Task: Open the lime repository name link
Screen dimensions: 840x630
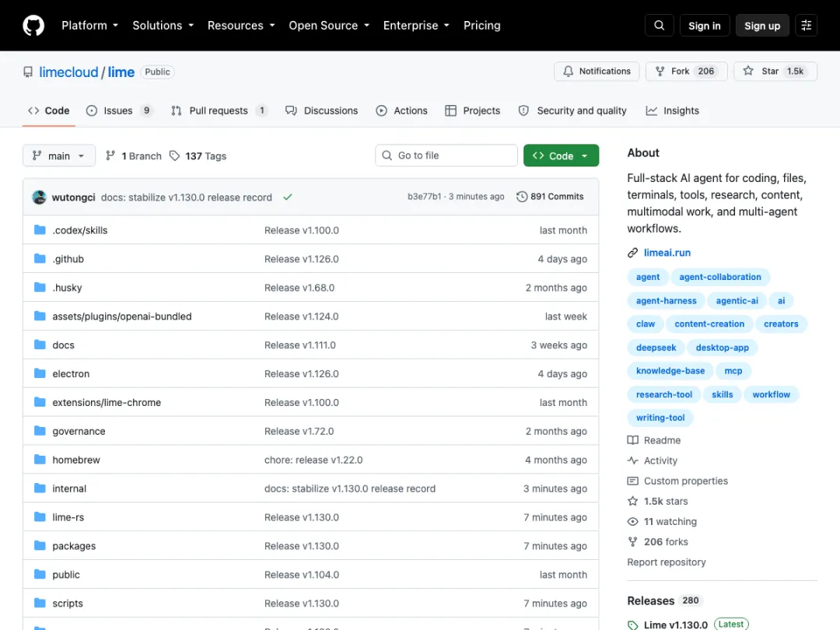Action: 121,72
